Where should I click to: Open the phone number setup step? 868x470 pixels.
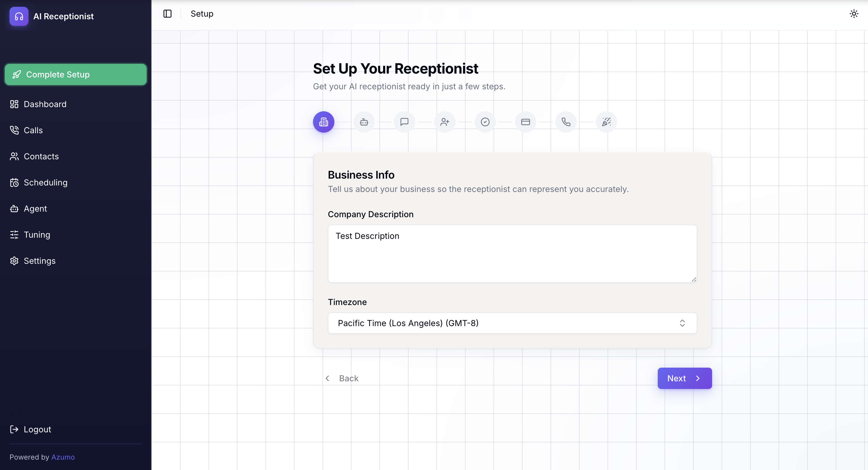pos(566,122)
